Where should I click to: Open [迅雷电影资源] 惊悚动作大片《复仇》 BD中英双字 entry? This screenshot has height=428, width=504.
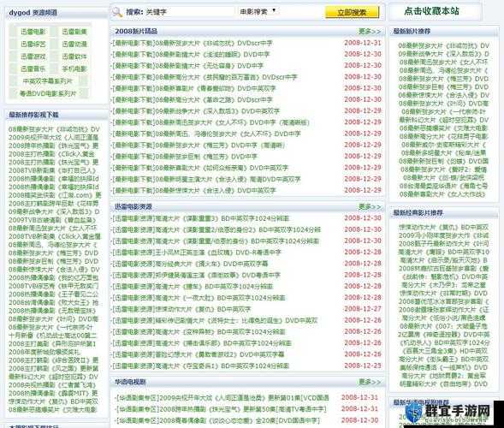click(181, 309)
